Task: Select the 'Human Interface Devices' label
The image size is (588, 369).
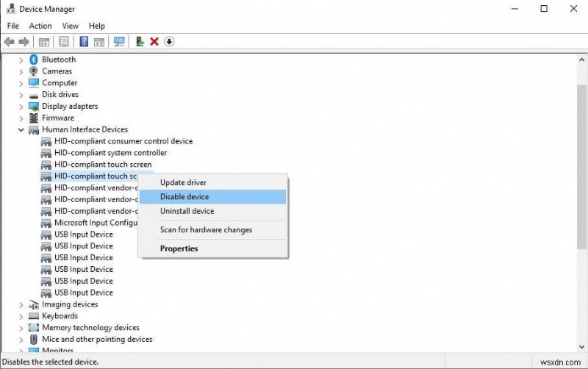Action: click(85, 130)
